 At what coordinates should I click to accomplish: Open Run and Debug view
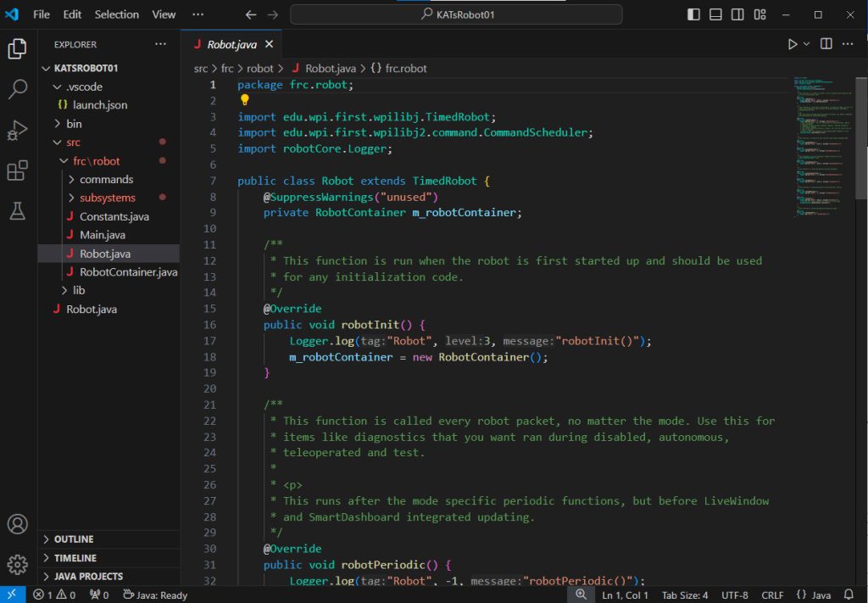(x=17, y=130)
